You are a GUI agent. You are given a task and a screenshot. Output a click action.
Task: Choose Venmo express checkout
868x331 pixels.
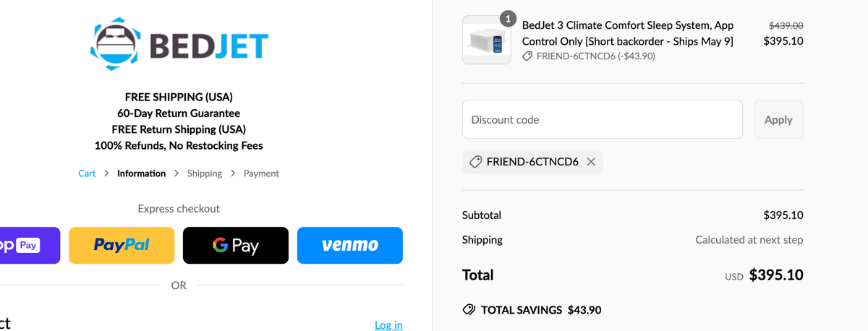pos(350,246)
